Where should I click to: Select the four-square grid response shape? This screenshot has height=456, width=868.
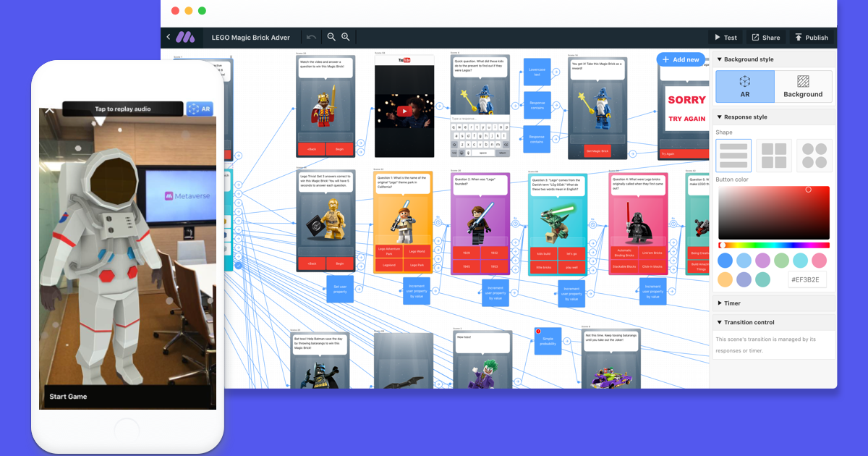tap(774, 155)
